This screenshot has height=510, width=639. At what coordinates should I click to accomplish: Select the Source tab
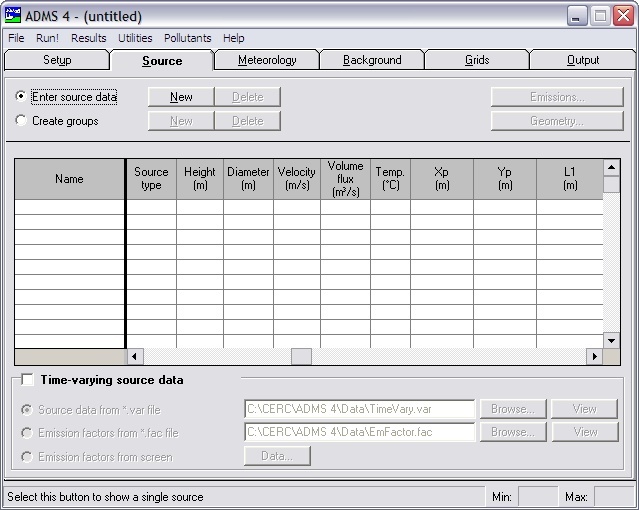click(162, 61)
